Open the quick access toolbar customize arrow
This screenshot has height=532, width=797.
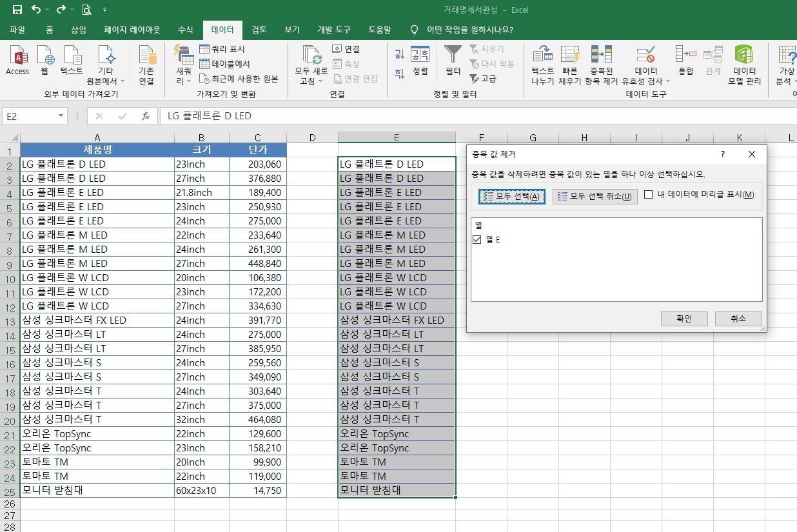pos(104,10)
